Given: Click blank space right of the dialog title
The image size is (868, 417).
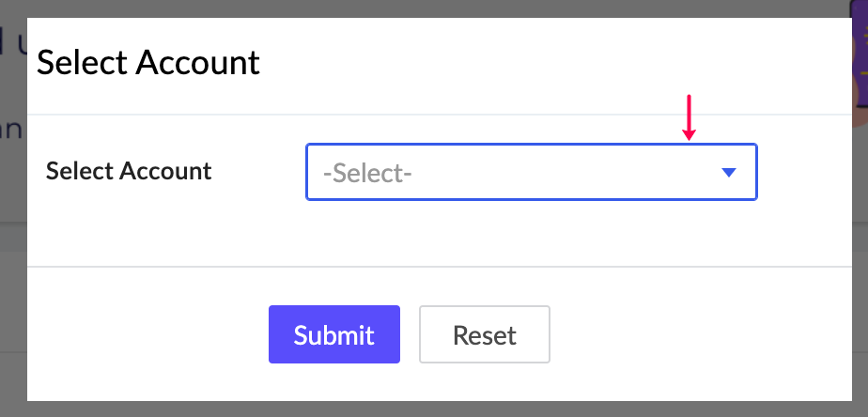Looking at the screenshot, I should [553, 63].
